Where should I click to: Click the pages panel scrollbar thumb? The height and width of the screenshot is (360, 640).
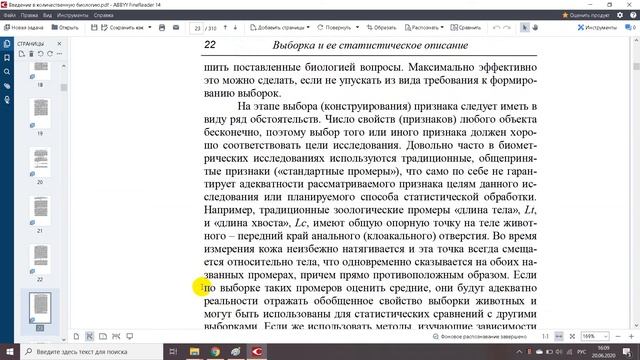pos(64,87)
